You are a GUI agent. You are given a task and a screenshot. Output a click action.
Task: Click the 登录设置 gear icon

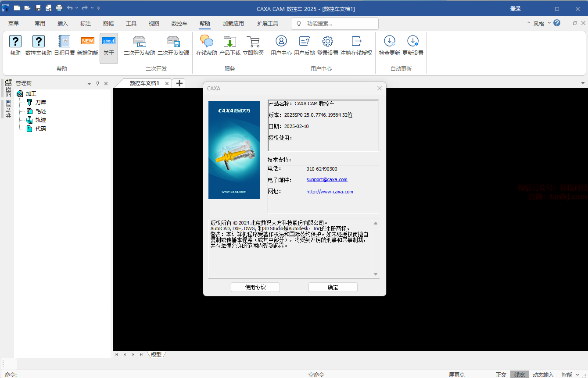pyautogui.click(x=328, y=42)
